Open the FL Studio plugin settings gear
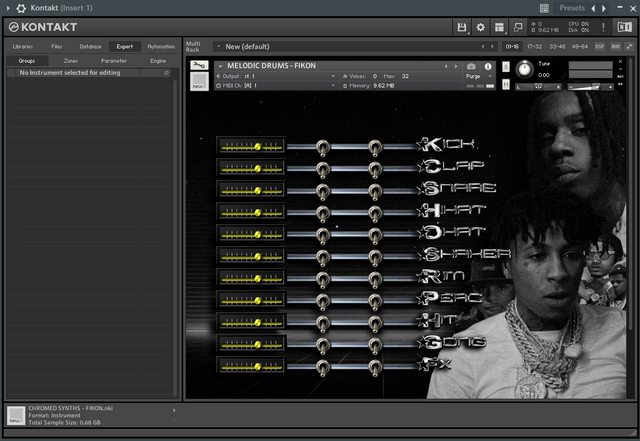Screen dimensions: 640x441 click(20, 8)
